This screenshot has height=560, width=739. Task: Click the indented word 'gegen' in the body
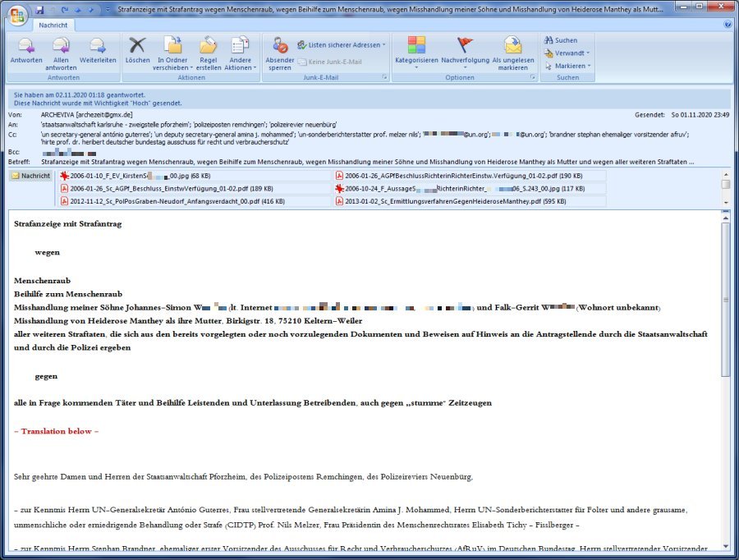(x=46, y=377)
